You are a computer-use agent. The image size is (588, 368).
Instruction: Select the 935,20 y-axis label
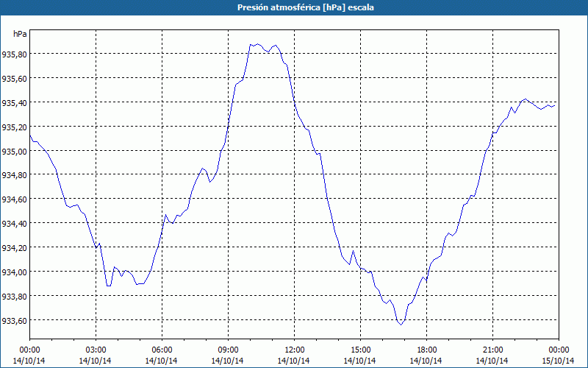click(15, 127)
